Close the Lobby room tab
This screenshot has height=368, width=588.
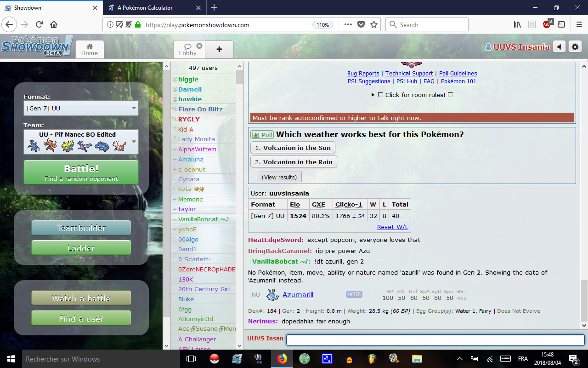[199, 46]
